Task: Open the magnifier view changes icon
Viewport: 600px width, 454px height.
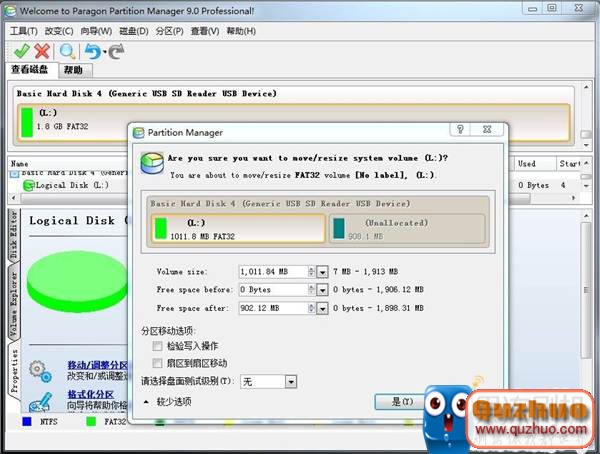Action: tap(67, 51)
